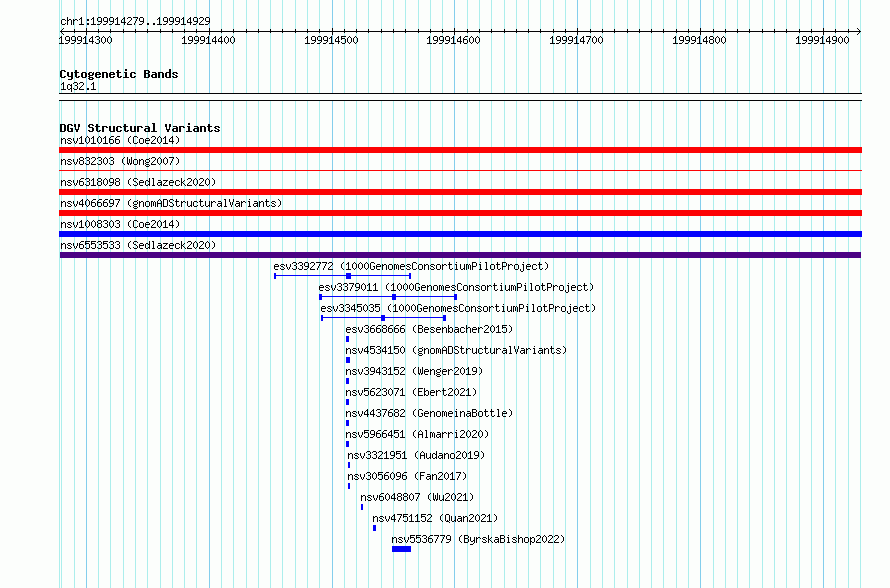The width and height of the screenshot is (890, 588).
Task: Select the thin red nsv832303 variant line
Action: click(460, 170)
